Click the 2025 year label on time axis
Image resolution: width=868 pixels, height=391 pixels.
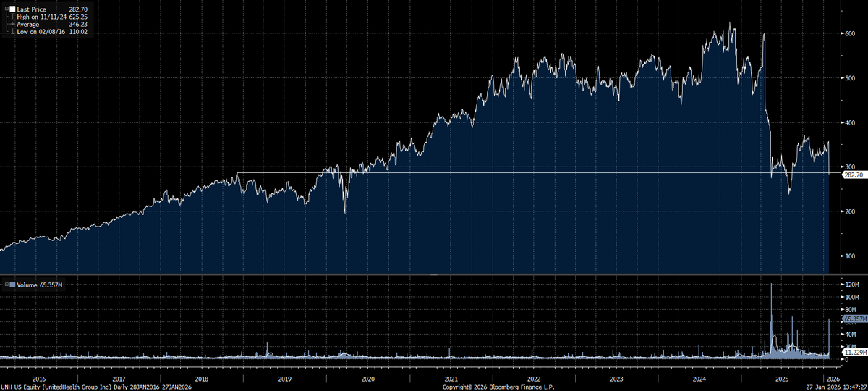(x=781, y=379)
